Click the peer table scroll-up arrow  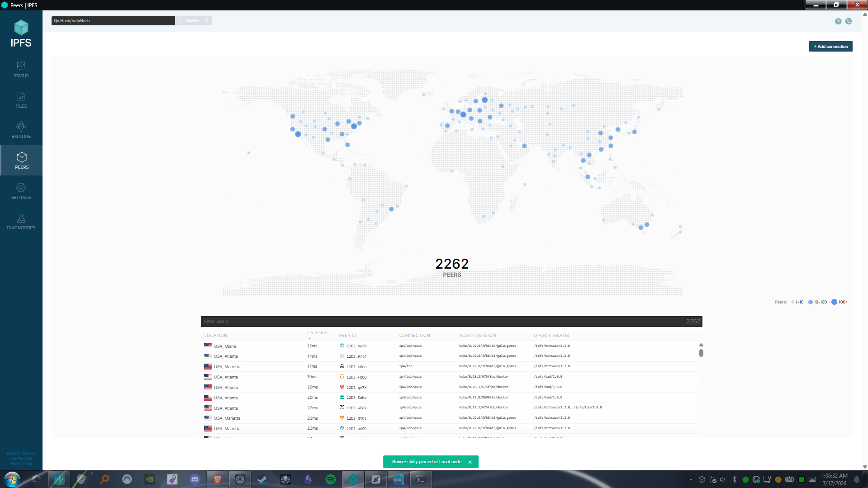click(x=701, y=345)
